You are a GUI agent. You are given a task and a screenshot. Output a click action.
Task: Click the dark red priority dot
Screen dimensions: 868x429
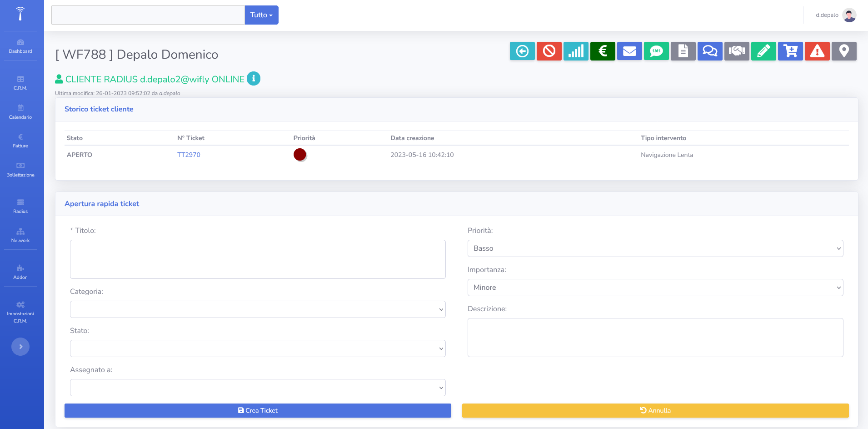[x=300, y=155]
